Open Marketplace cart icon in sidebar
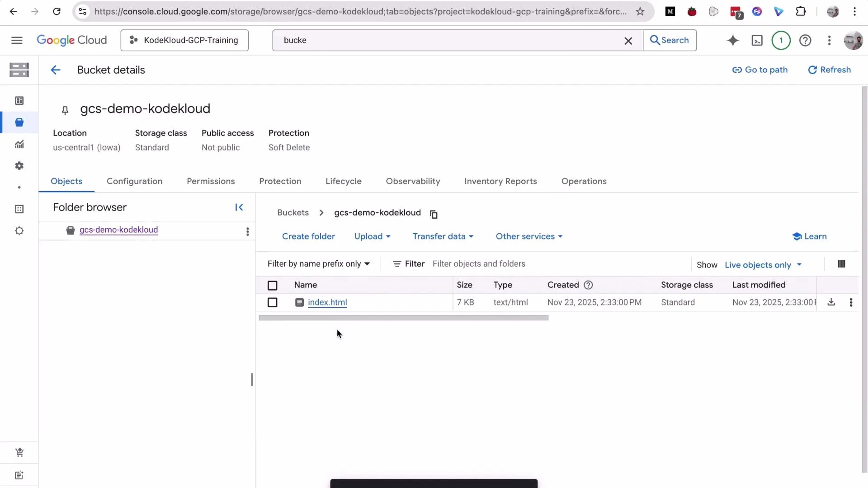The image size is (868, 488). click(19, 452)
